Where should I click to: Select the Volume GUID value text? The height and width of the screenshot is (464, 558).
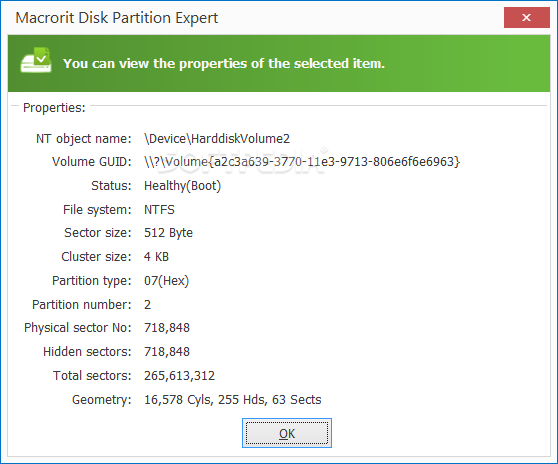coord(302,162)
